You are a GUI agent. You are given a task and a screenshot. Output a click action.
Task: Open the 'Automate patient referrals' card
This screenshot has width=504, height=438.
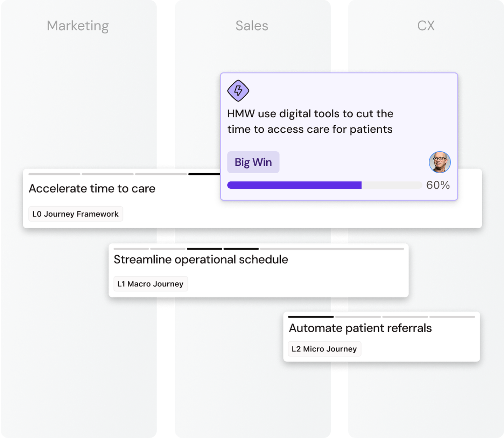pyautogui.click(x=360, y=328)
